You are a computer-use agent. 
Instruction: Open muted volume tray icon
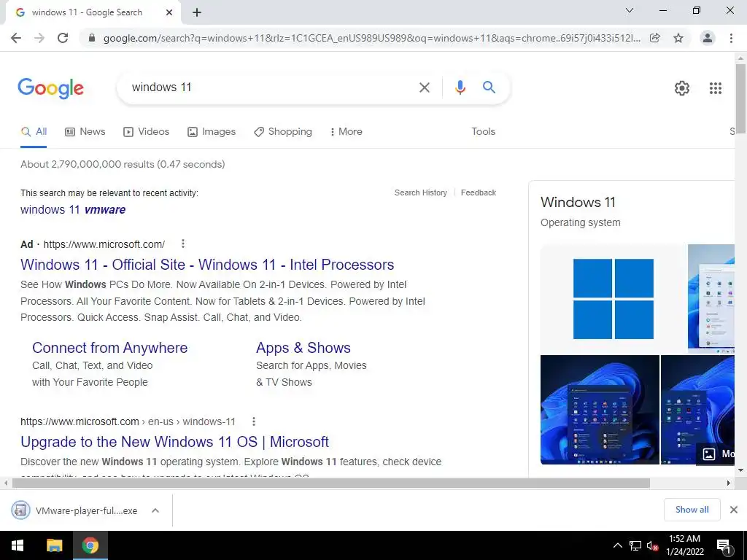(652, 545)
